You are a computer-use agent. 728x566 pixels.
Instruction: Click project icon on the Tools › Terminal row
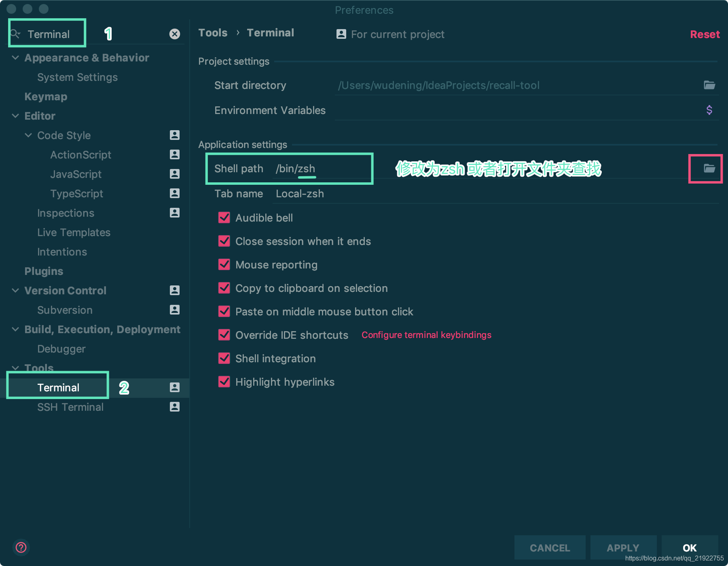point(175,387)
